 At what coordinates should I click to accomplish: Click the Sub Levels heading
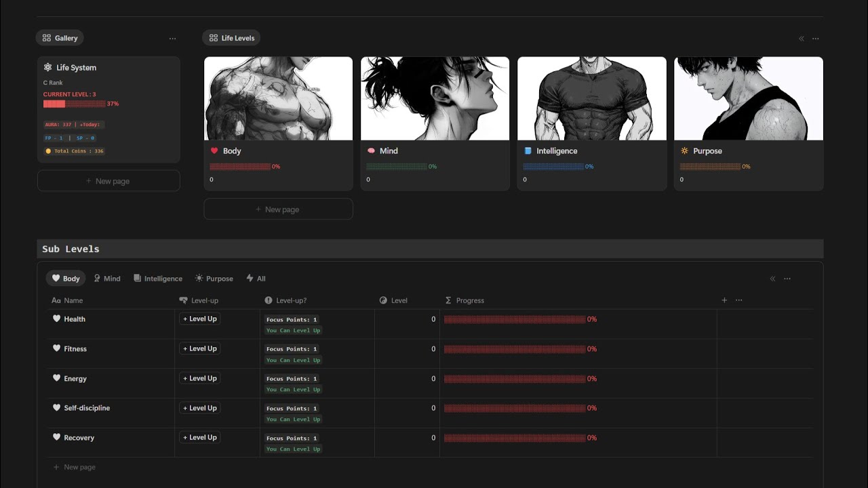pyautogui.click(x=71, y=249)
